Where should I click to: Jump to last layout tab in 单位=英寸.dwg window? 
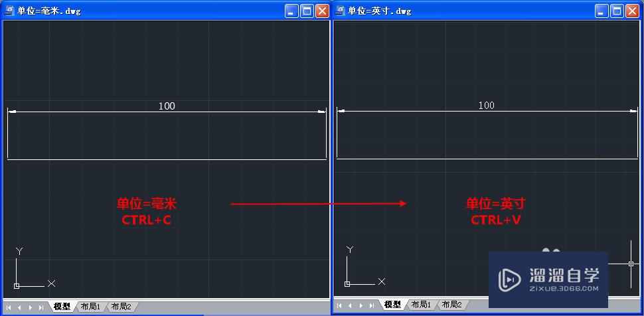372,306
